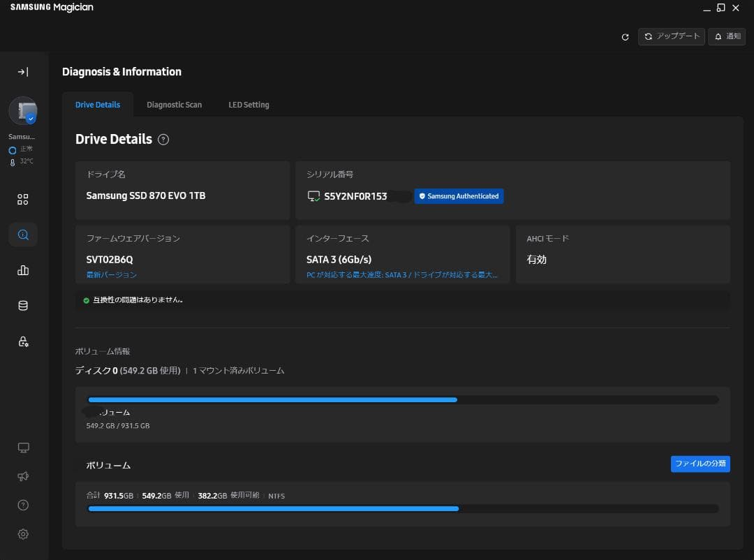Image resolution: width=754 pixels, height=560 pixels.
Task: Switch to the Drive Details tab
Action: (98, 105)
